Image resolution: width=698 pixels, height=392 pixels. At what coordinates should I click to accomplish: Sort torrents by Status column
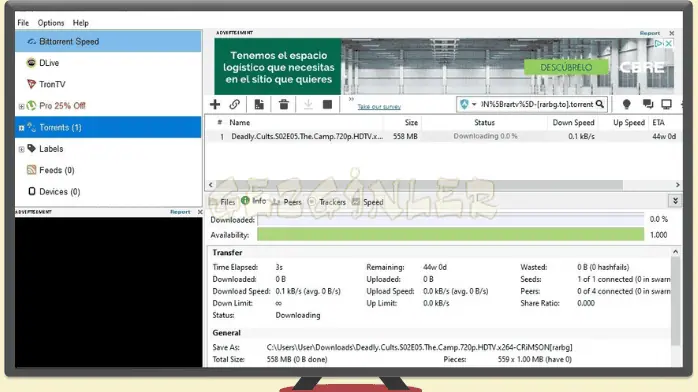[x=484, y=122]
